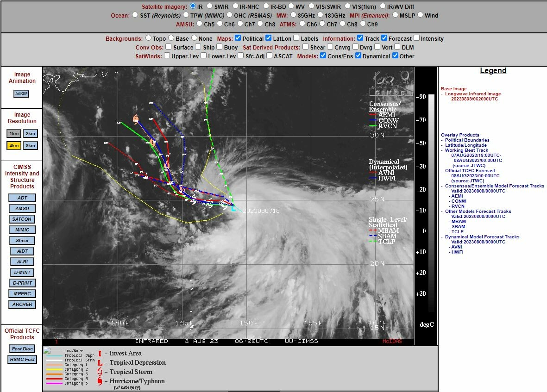The height and width of the screenshot is (392, 547).
Task: Toggle the Forecast information checkbox
Action: click(384, 37)
